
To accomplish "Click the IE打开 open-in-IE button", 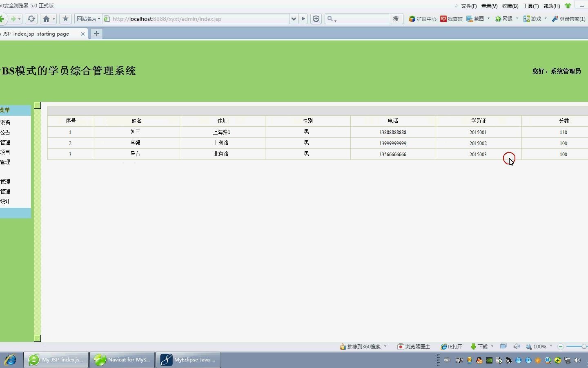I will coord(451,346).
